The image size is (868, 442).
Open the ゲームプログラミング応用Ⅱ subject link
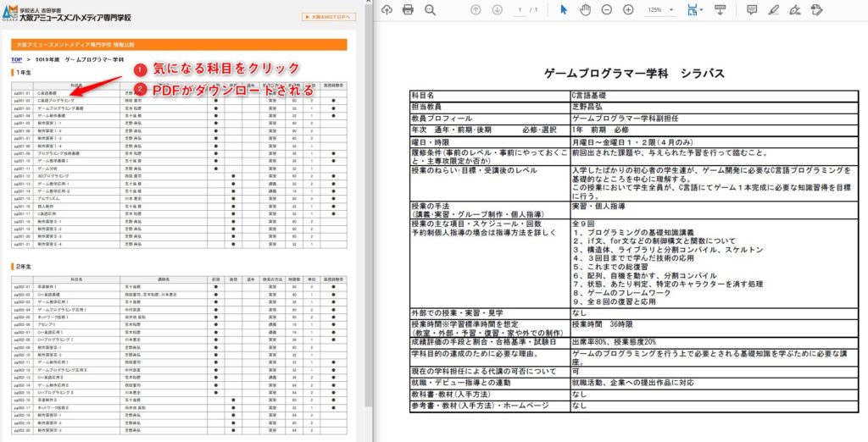click(x=60, y=369)
